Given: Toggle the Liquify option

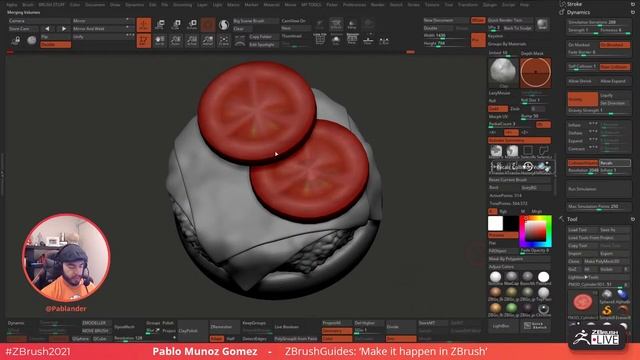Looking at the screenshot, I should click(615, 95).
